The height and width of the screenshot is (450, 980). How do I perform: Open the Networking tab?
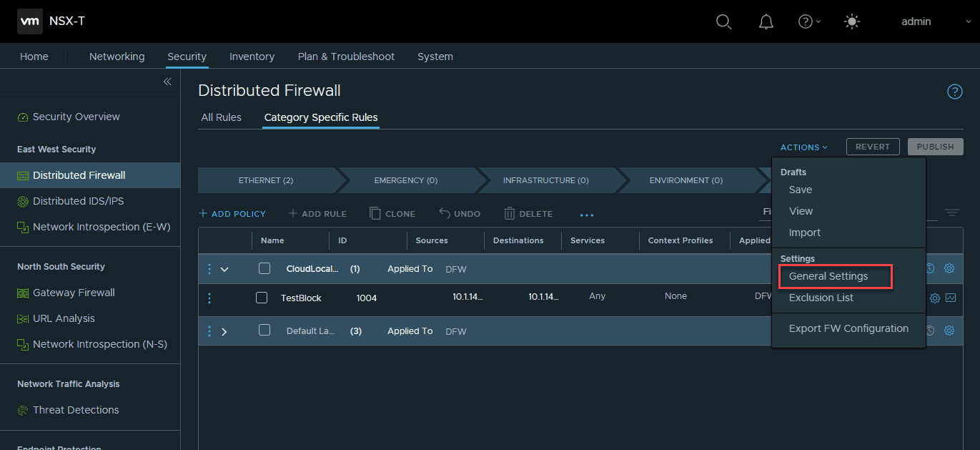pos(117,57)
